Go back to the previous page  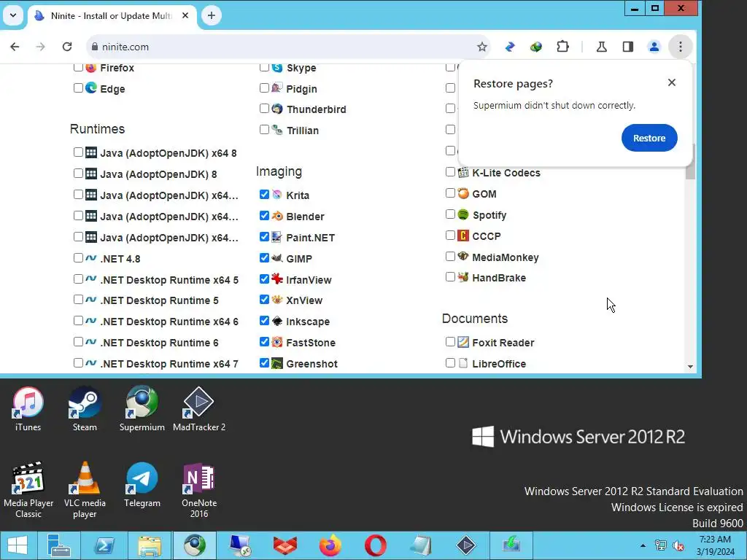(15, 47)
